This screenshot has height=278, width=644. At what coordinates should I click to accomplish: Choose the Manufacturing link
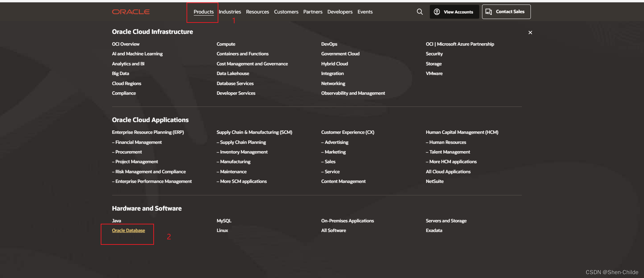(x=234, y=161)
